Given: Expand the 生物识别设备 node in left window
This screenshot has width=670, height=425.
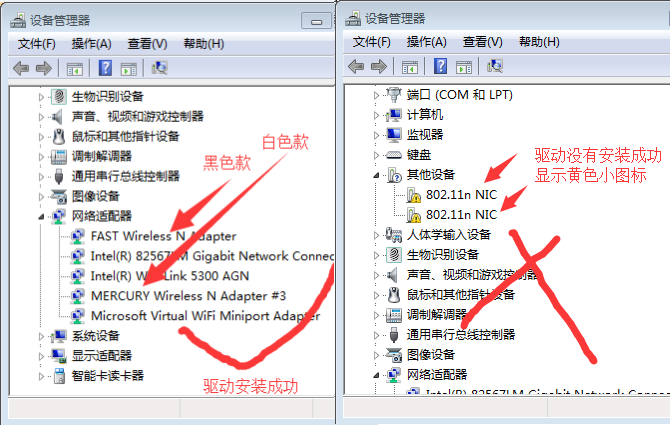Looking at the screenshot, I should pos(41,97).
